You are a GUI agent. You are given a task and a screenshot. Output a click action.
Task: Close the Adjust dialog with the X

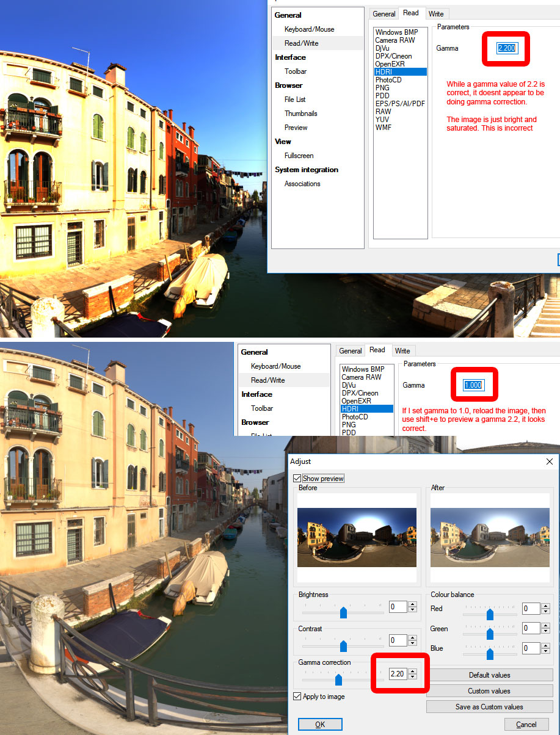tap(548, 462)
